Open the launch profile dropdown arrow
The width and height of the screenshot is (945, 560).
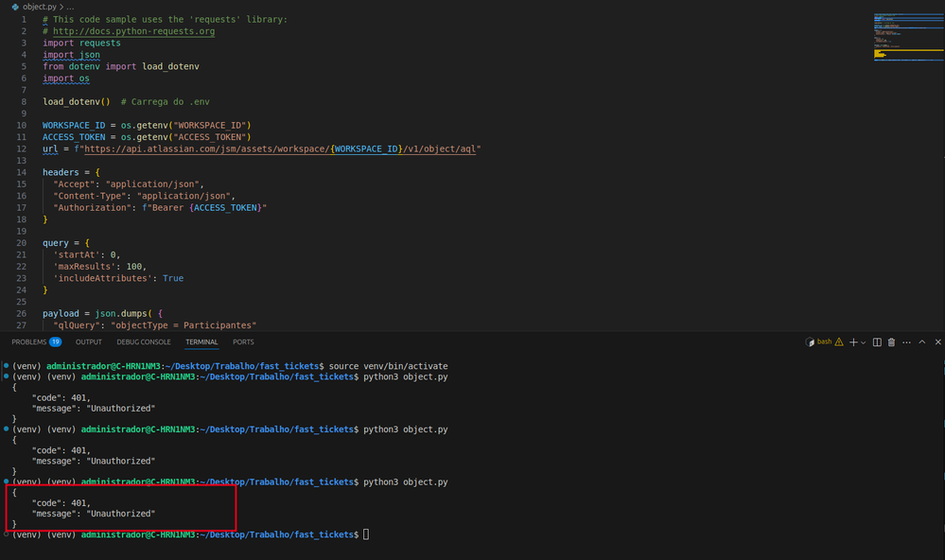[863, 342]
